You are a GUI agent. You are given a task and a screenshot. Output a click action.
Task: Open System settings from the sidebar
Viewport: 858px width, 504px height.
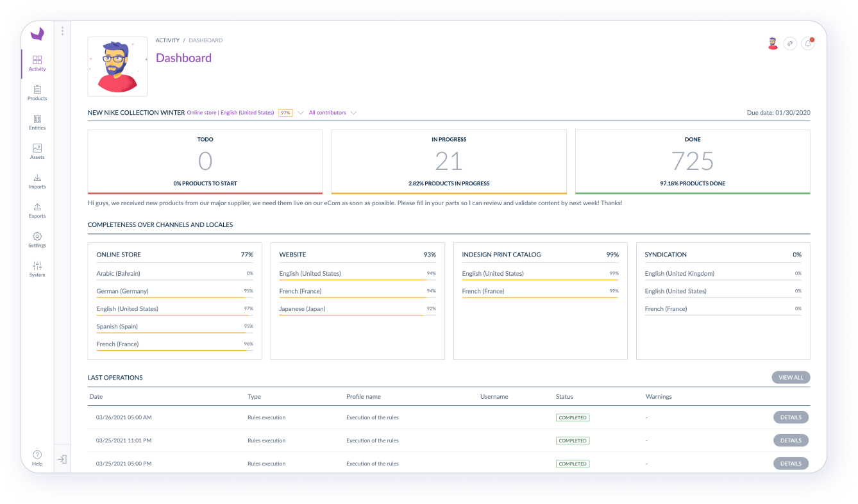pos(37,269)
